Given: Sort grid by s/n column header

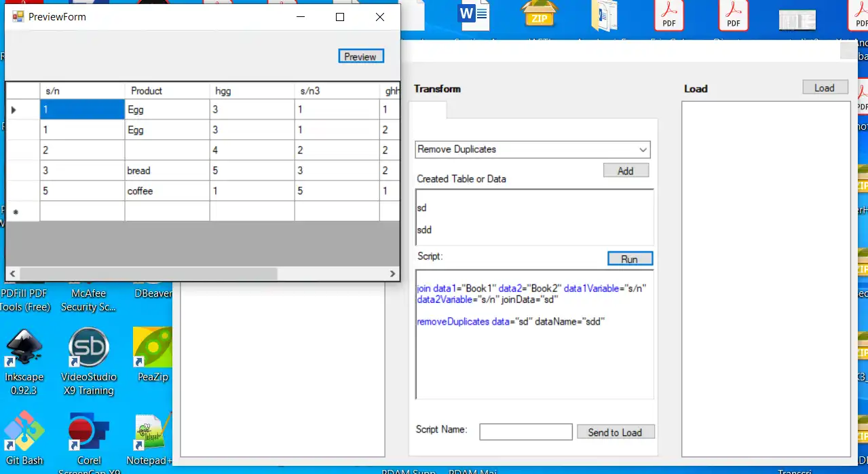Looking at the screenshot, I should 82,90.
